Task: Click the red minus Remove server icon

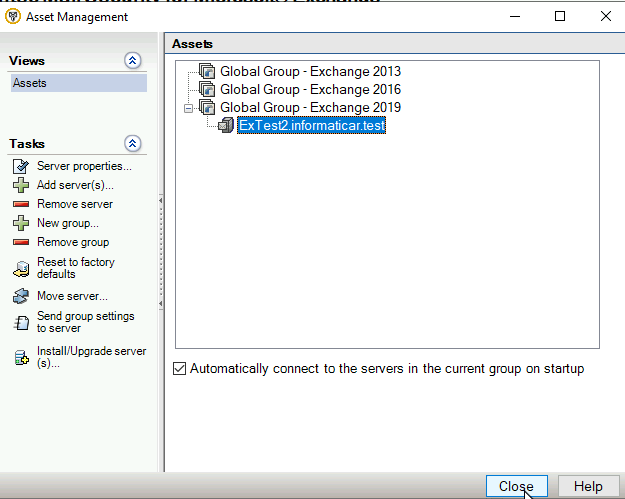Action: coord(21,204)
